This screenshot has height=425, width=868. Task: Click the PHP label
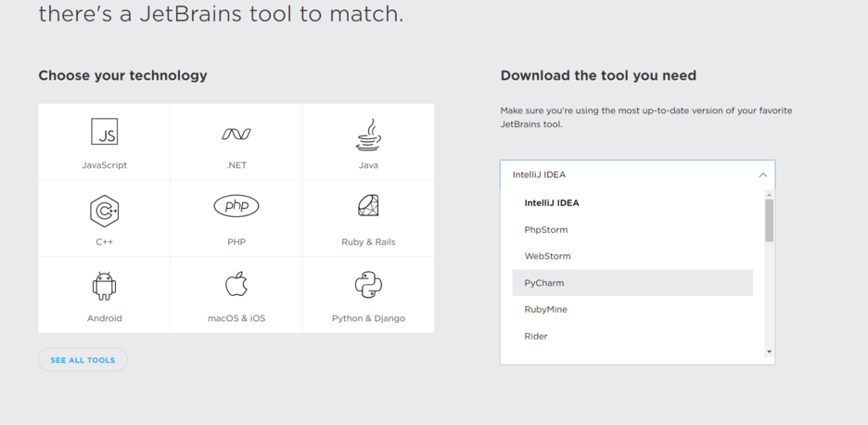[x=236, y=241]
